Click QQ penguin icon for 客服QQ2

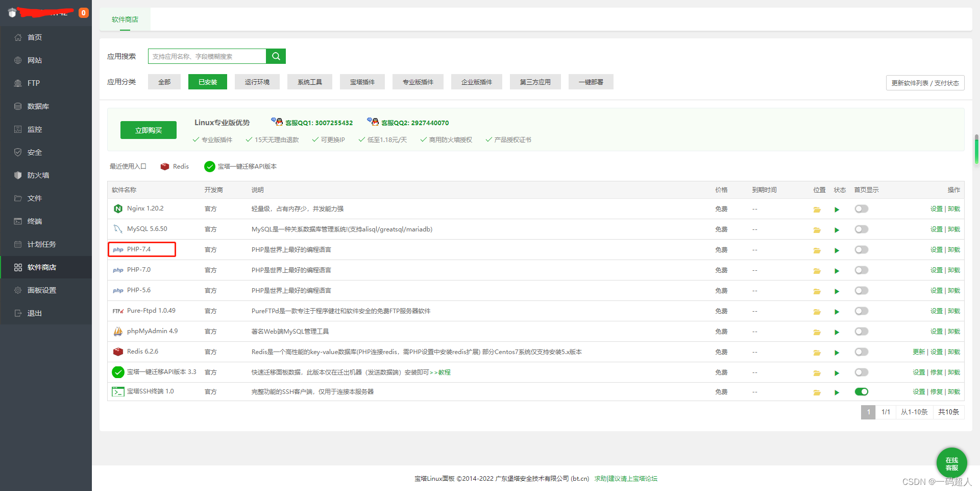click(373, 122)
